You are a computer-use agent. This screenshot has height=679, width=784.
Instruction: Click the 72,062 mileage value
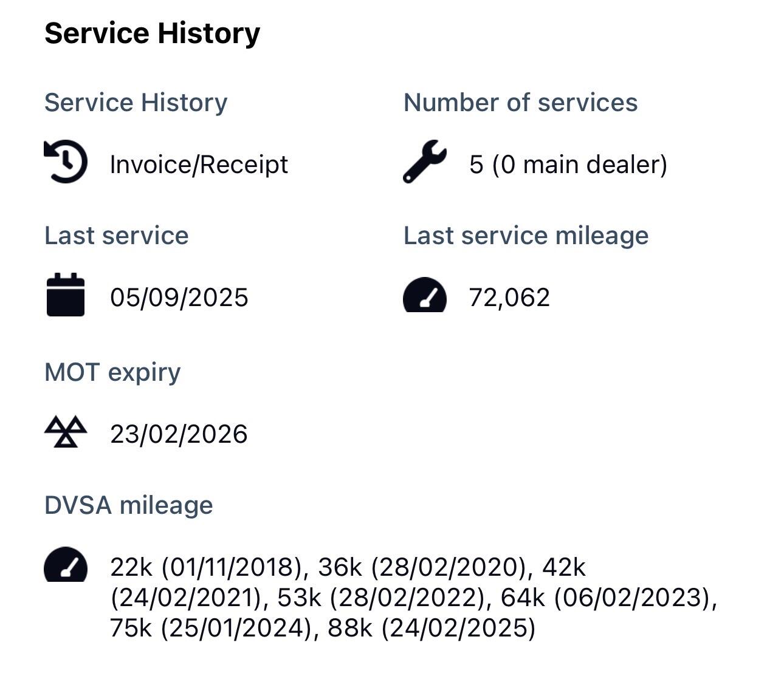pyautogui.click(x=509, y=298)
